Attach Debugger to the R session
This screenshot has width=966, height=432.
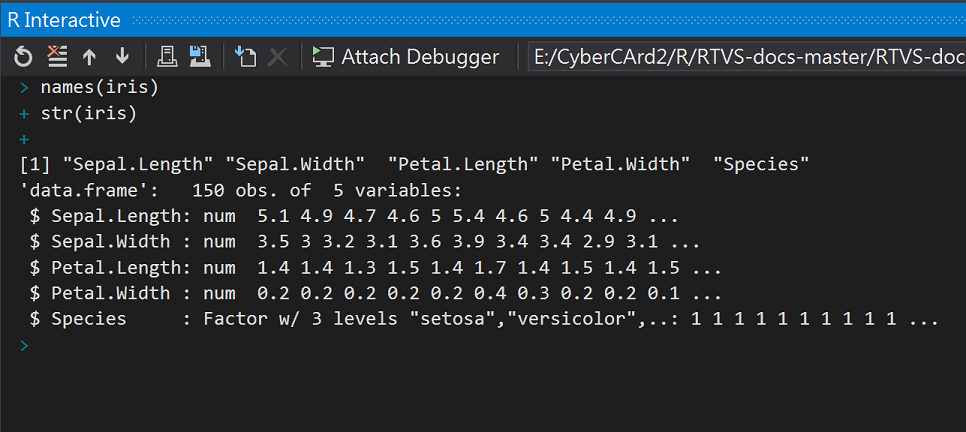tap(405, 57)
